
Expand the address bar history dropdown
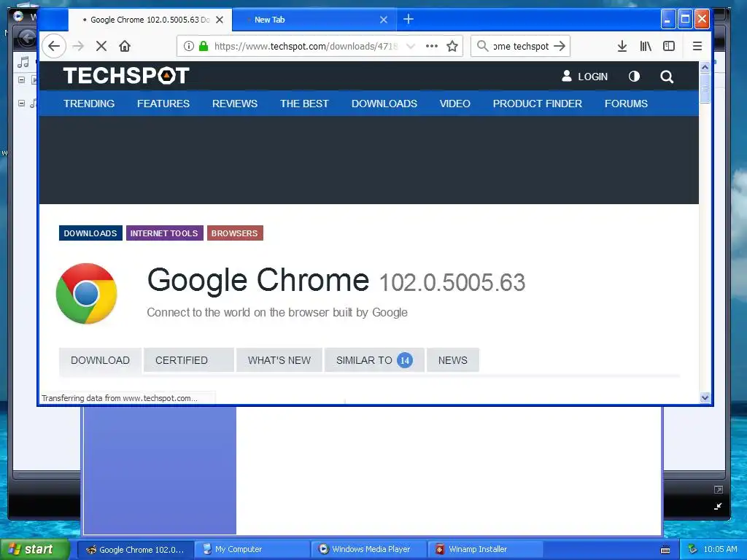pyautogui.click(x=411, y=46)
